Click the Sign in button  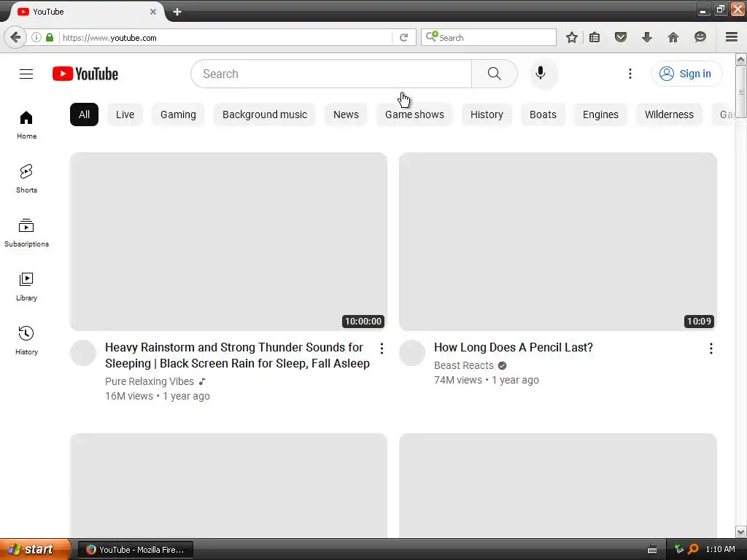coord(686,74)
